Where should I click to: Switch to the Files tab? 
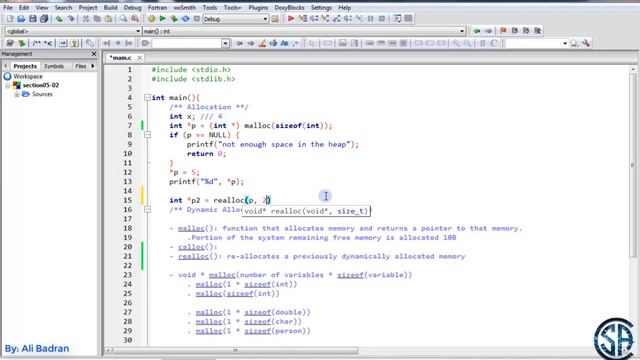coord(80,66)
